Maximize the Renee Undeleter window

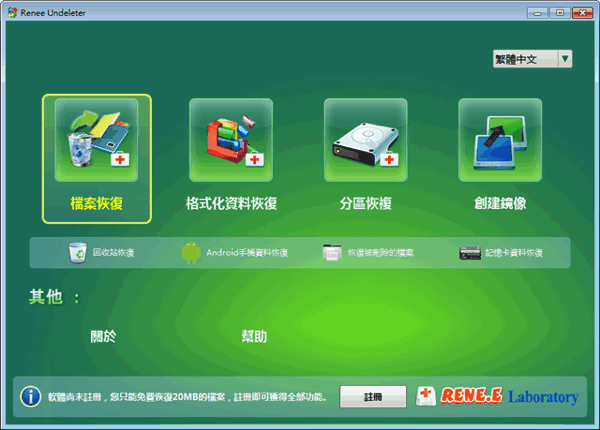(559, 13)
